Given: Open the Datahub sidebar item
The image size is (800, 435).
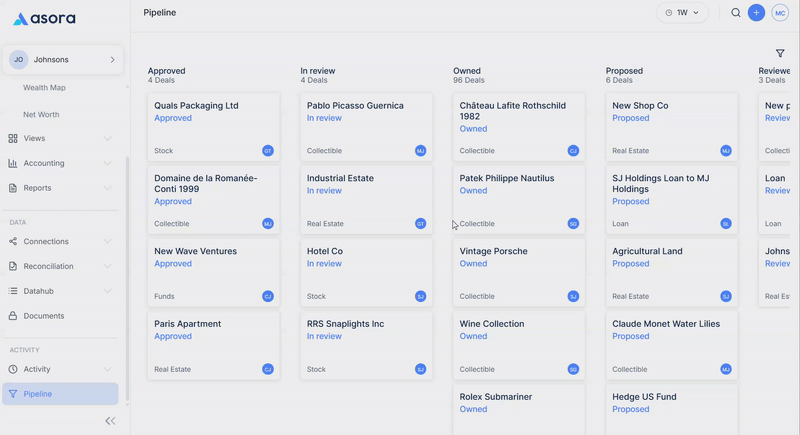Looking at the screenshot, I should 60,291.
